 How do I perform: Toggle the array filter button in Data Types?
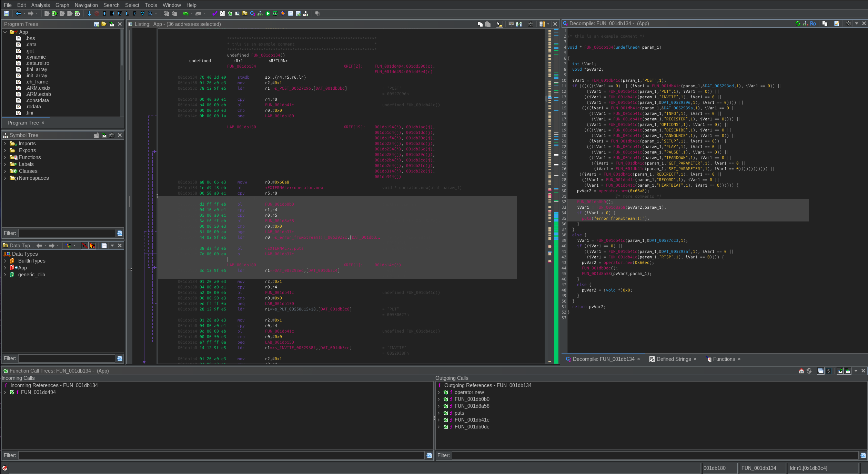pos(85,246)
